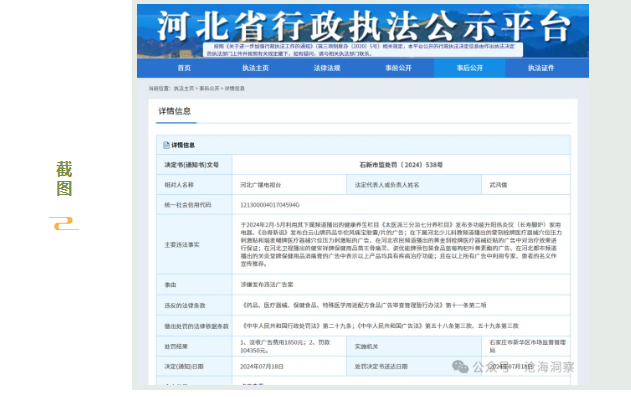The height and width of the screenshot is (397, 631).
Task: Select the highlighted 事后公开 tab
Action: pyautogui.click(x=470, y=68)
